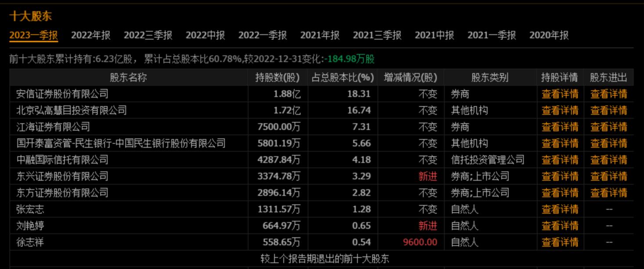Click the 1.88亿 holding value

pos(287,94)
